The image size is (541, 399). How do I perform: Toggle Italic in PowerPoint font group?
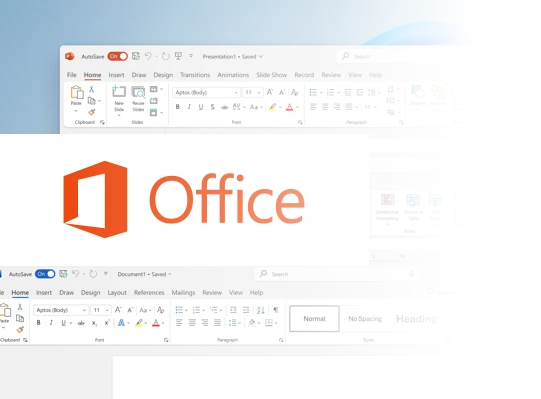click(x=189, y=107)
